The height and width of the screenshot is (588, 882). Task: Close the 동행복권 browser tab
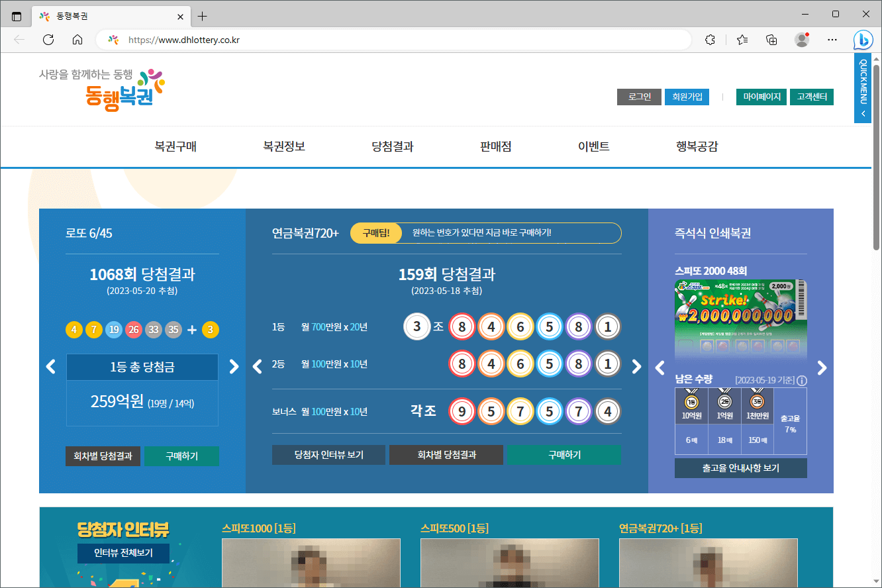tap(180, 16)
